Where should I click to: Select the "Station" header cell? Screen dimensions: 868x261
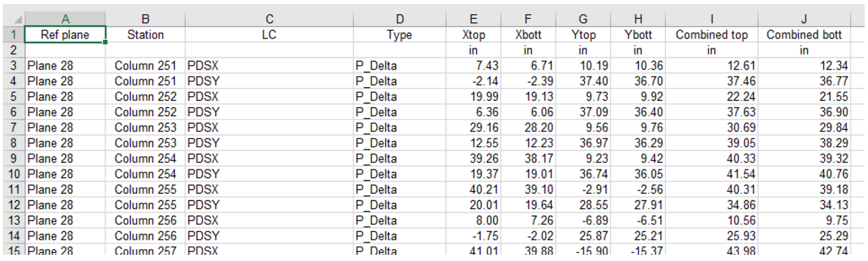pyautogui.click(x=145, y=35)
